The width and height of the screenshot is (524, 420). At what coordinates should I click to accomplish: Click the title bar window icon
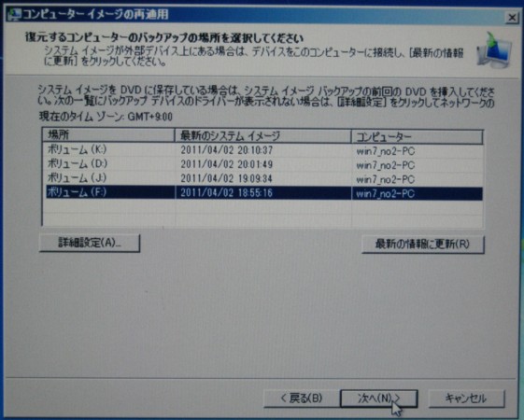(14, 15)
